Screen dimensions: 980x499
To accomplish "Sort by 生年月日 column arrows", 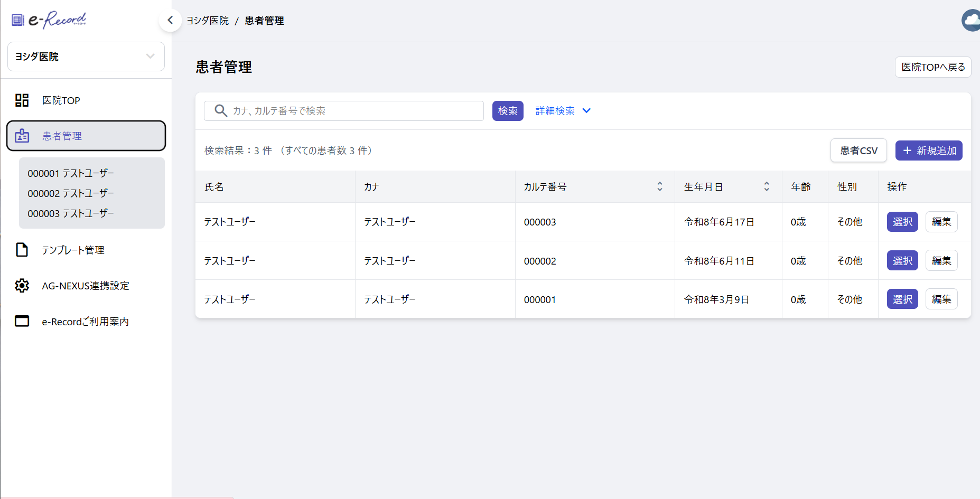I will coord(767,186).
